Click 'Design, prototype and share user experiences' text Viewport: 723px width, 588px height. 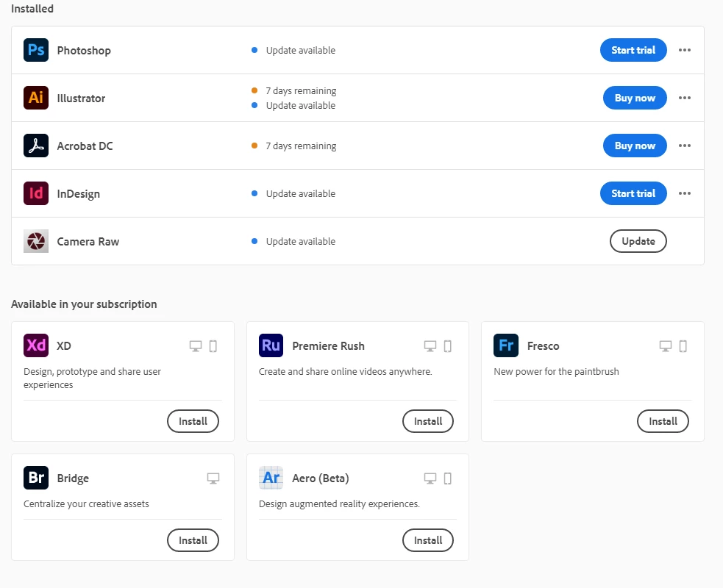click(92, 378)
